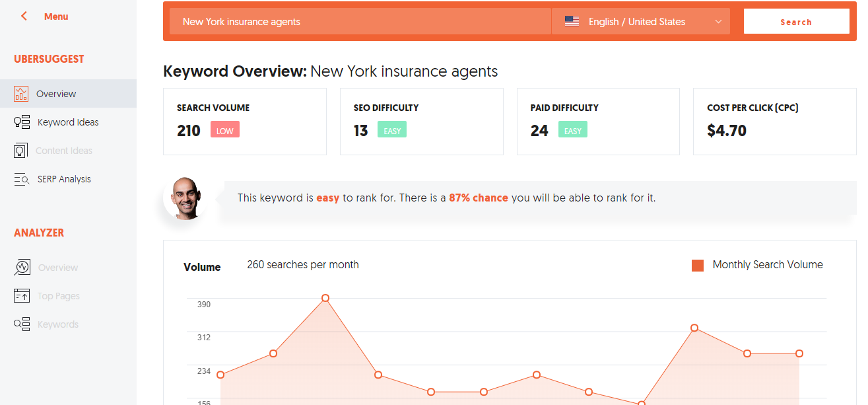
Task: Click the 87% chance text
Action: click(x=479, y=198)
